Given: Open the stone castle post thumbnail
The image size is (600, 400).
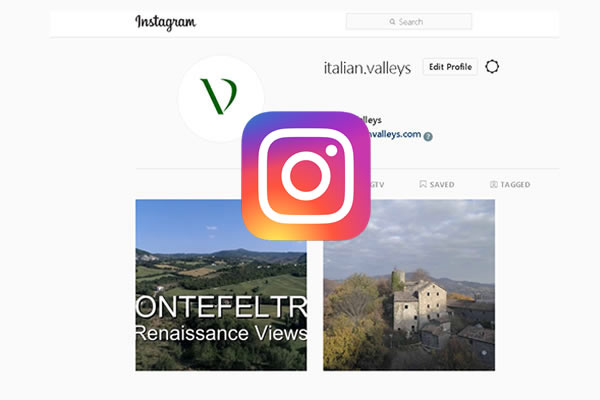Looking at the screenshot, I should pos(409,285).
